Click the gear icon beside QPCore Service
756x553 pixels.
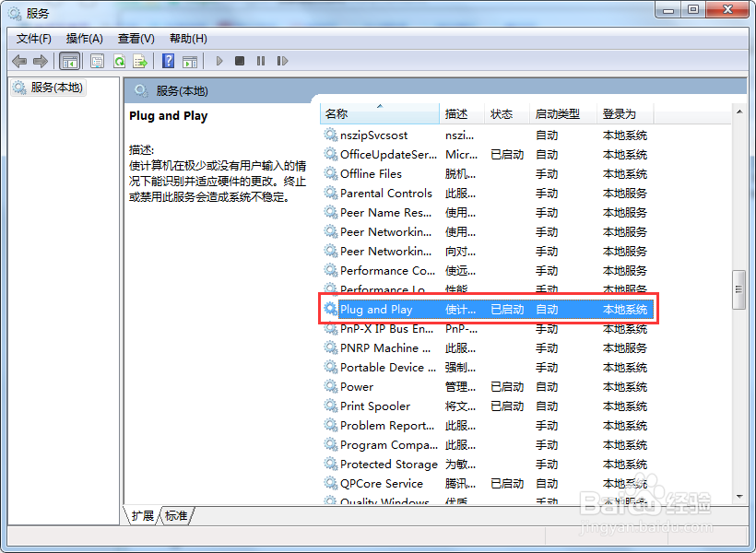[x=331, y=483]
